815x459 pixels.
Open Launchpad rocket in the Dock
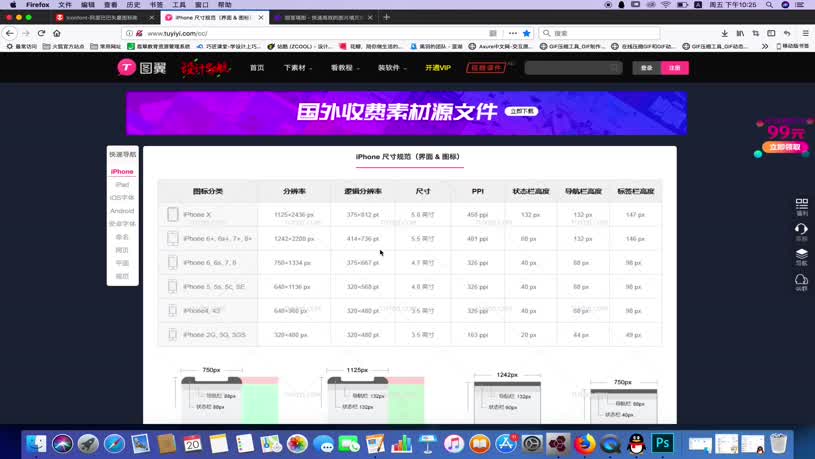click(88, 443)
